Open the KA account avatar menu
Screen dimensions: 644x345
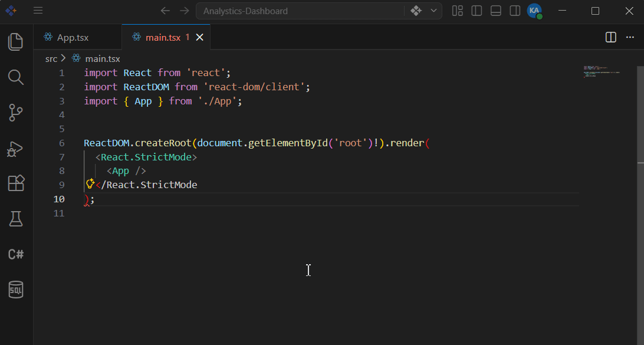click(534, 11)
